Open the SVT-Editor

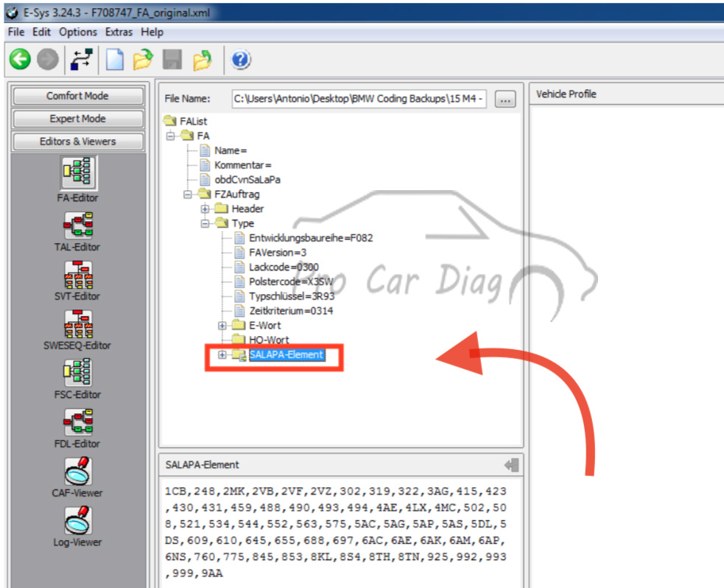[x=77, y=274]
